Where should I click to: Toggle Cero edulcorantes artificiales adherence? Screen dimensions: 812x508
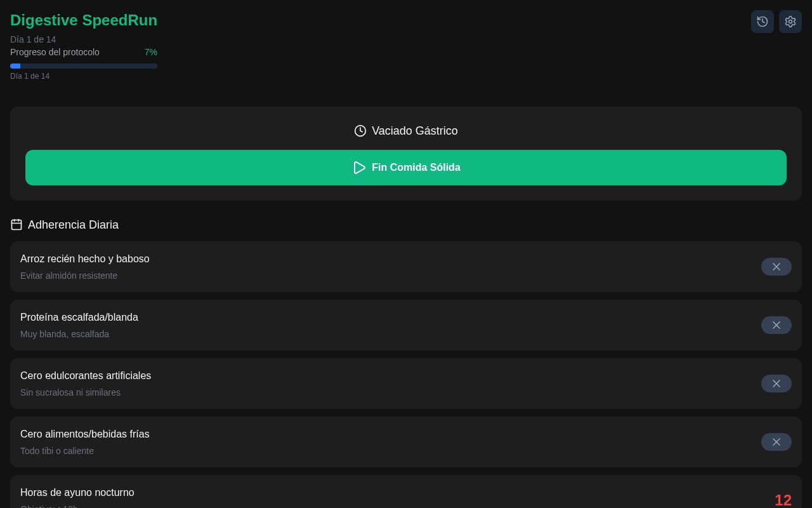pyautogui.click(x=776, y=384)
